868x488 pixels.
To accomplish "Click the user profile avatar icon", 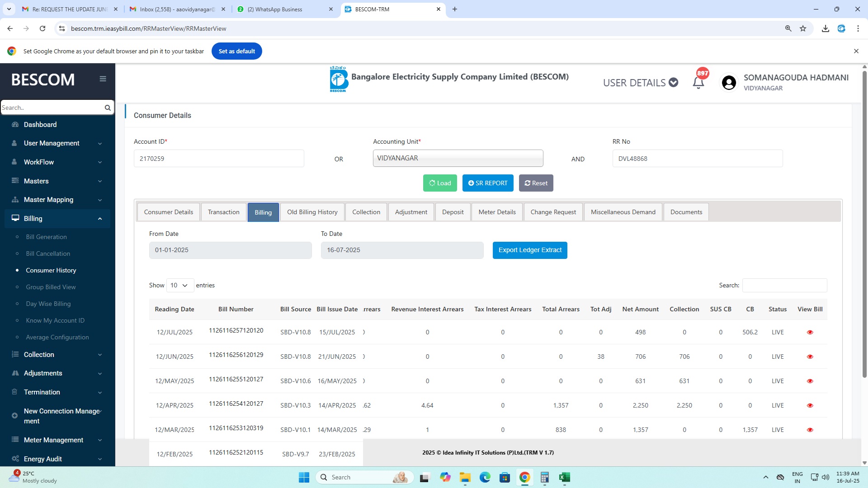I will (729, 83).
